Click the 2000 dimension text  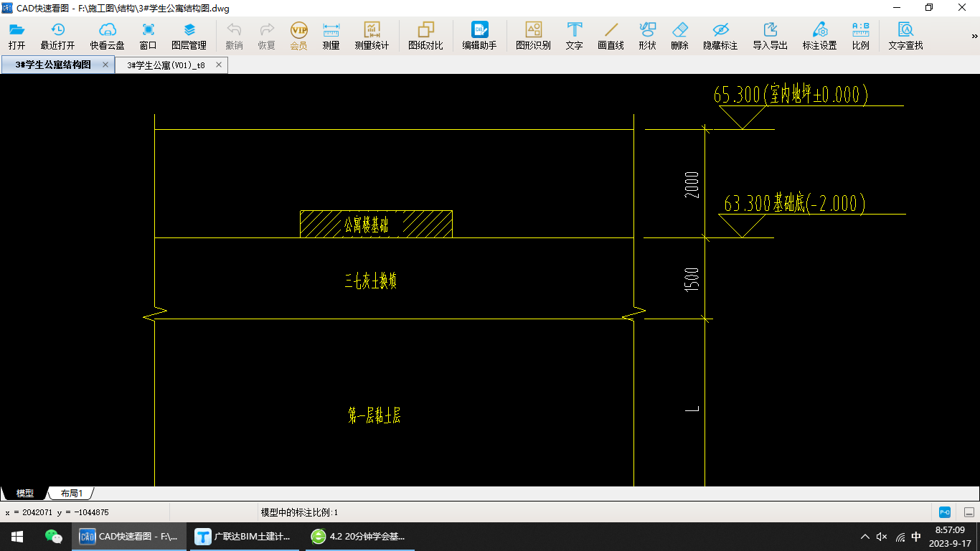(x=692, y=185)
